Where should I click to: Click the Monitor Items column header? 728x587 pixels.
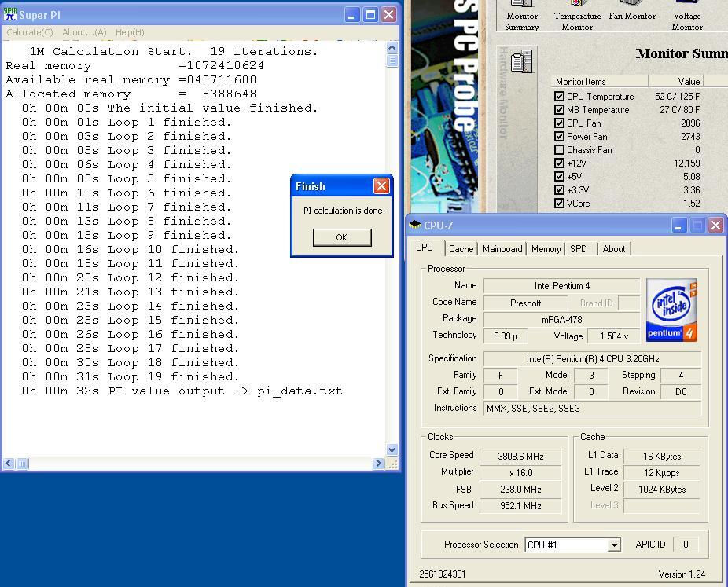tap(599, 81)
